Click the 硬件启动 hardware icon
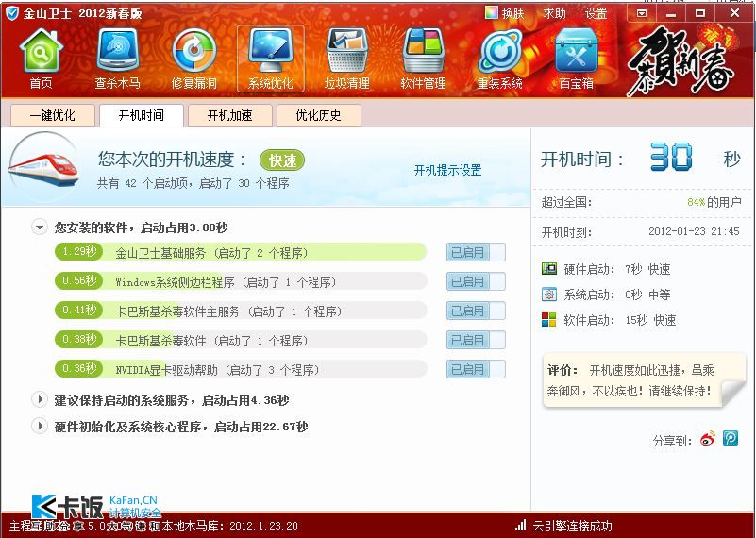Viewport: 756px width, 538px height. 548,268
